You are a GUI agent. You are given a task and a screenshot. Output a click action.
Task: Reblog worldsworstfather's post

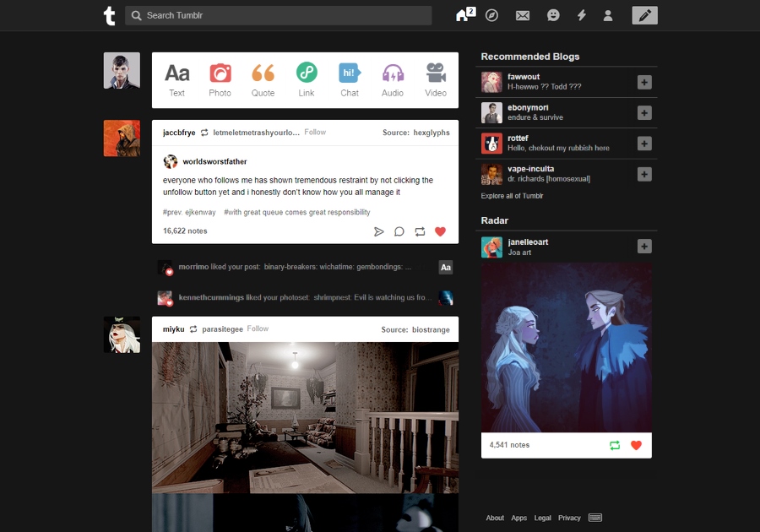[420, 231]
